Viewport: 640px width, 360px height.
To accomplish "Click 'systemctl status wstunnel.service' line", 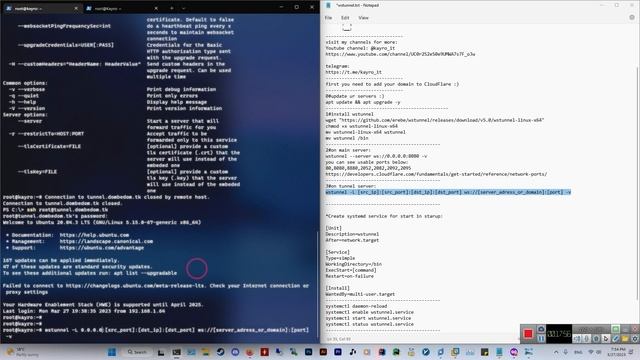I will click(369, 324).
